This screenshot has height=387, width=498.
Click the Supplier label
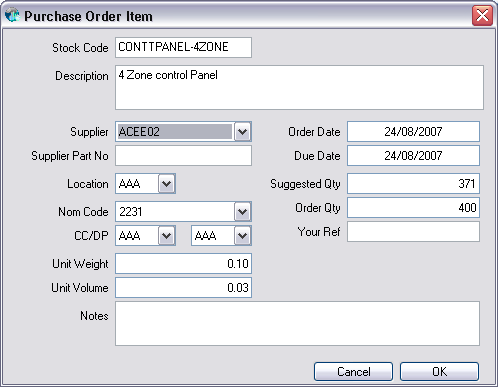coord(89,132)
